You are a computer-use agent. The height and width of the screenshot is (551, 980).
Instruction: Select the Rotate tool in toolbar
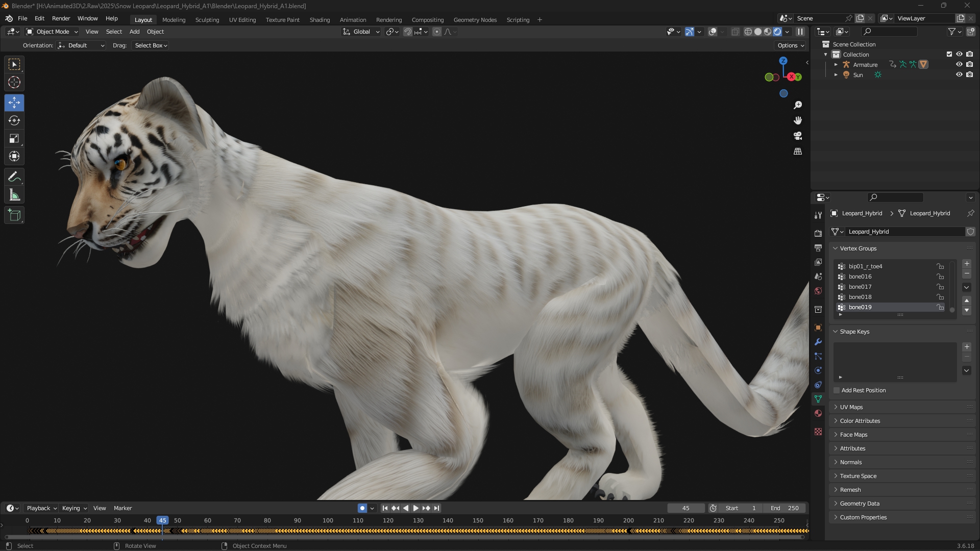pyautogui.click(x=14, y=120)
